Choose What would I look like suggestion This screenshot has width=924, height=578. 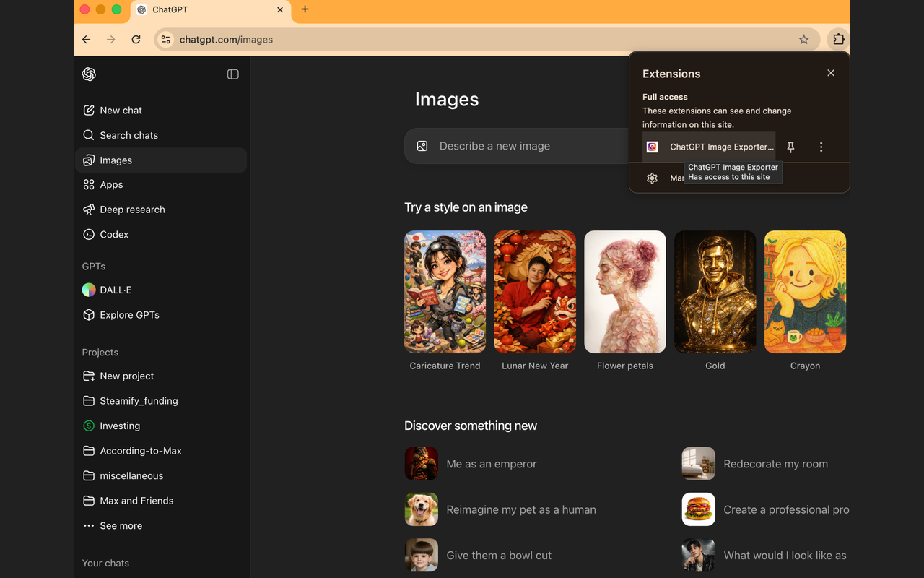[766, 555]
